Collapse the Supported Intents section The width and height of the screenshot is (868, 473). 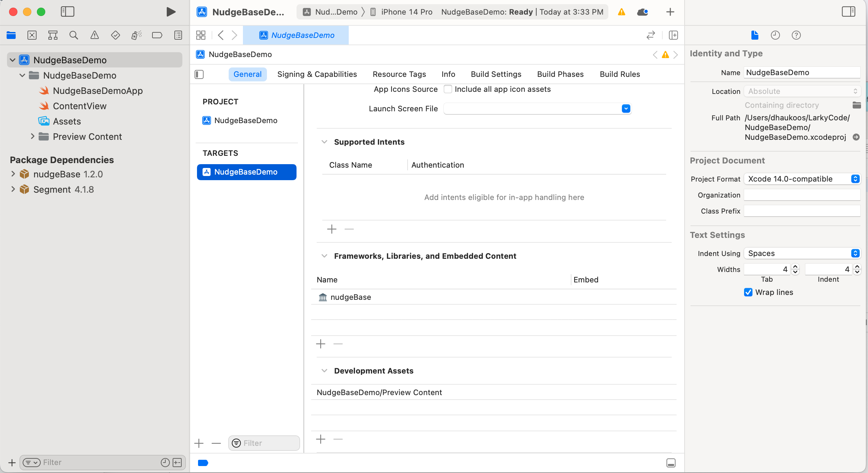[324, 142]
